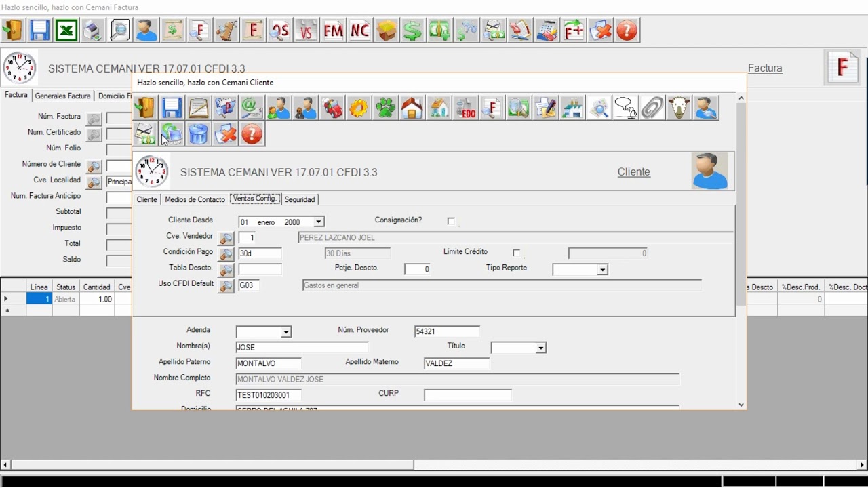Click the blue trash bin icon
The image size is (868, 488).
point(198,134)
